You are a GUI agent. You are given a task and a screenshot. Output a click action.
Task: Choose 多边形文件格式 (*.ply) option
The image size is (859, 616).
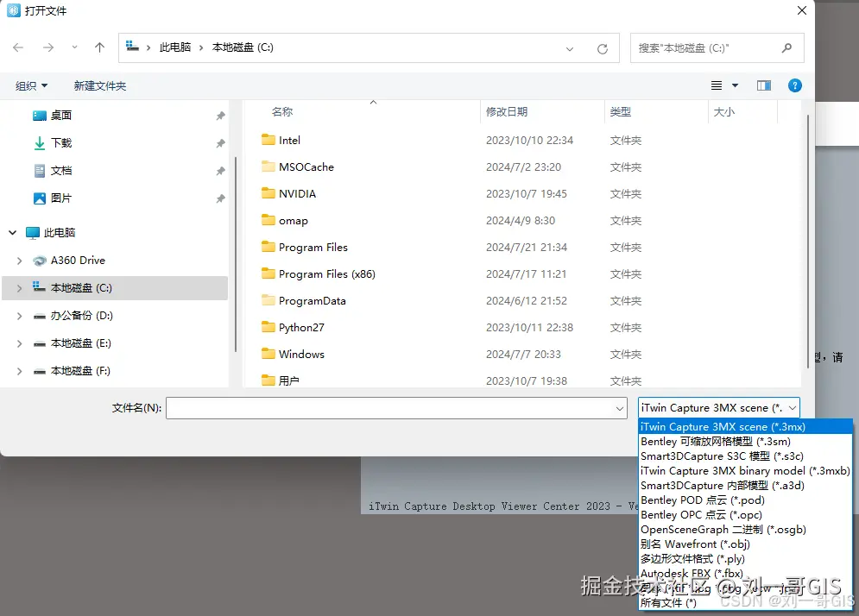click(746, 559)
